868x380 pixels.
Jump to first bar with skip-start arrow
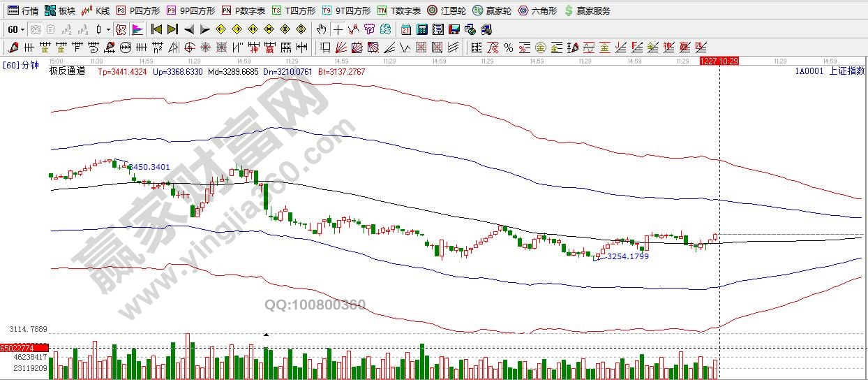pos(156,29)
